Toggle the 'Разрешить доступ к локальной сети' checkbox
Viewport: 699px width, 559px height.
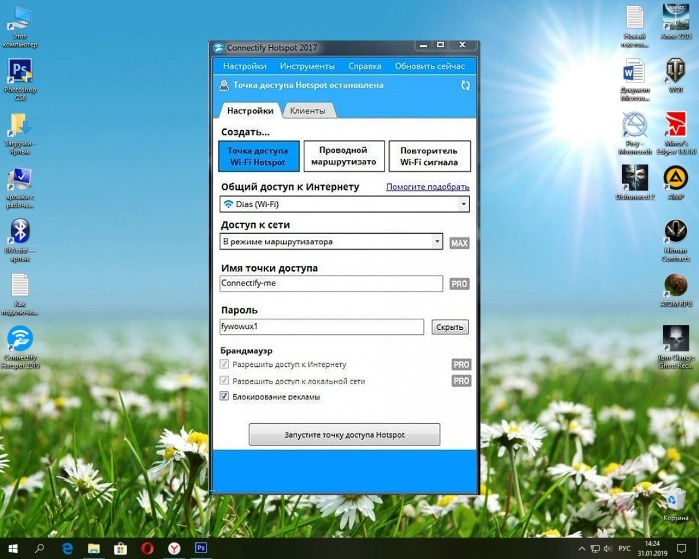(224, 380)
